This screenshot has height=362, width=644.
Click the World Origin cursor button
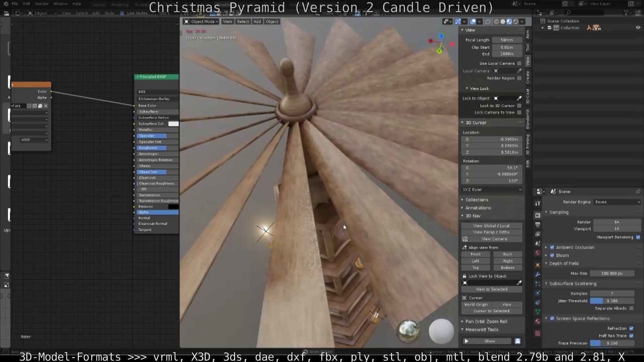click(476, 305)
